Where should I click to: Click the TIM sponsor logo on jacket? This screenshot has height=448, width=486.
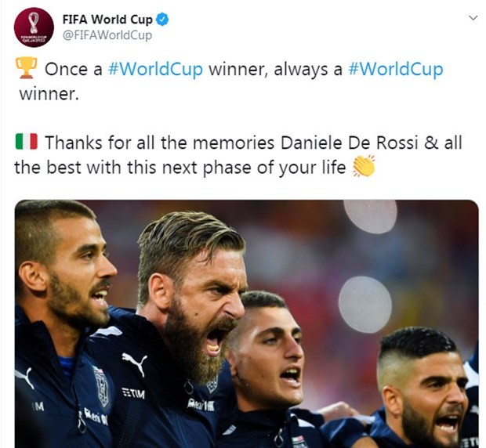point(133,393)
